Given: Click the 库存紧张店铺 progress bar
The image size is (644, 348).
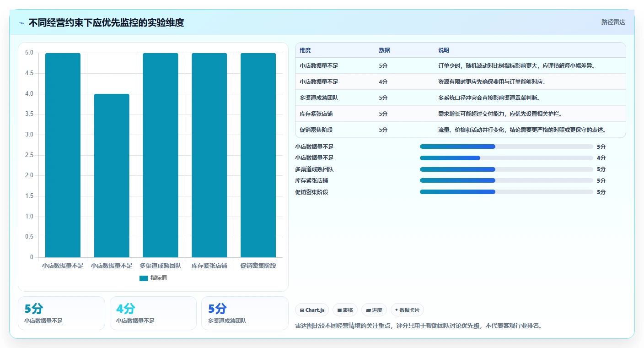Looking at the screenshot, I should 506,180.
